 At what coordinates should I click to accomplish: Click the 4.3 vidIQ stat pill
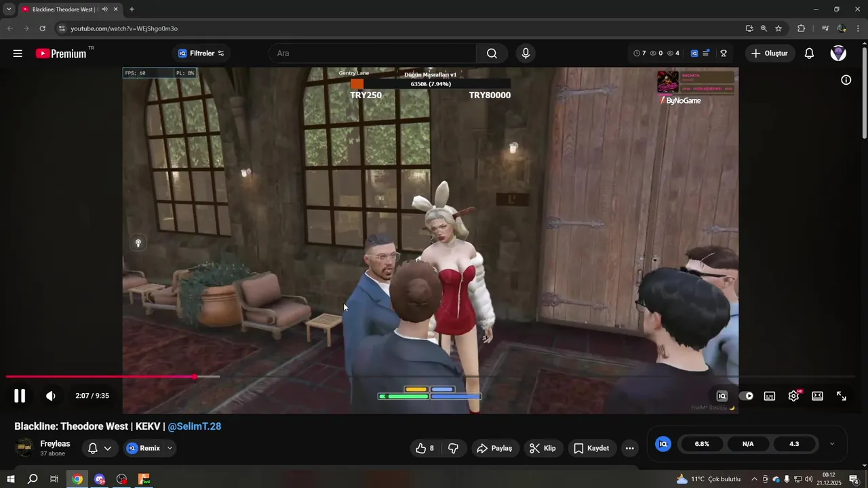794,444
